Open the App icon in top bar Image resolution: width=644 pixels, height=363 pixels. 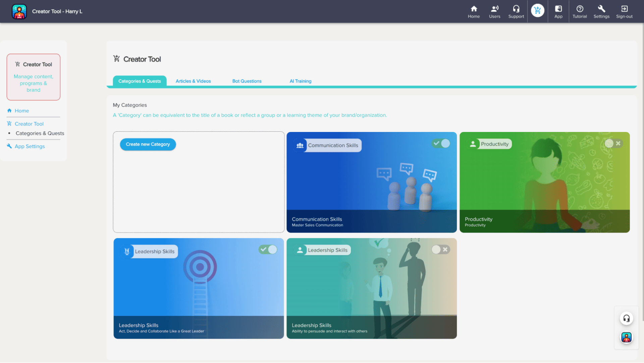[x=558, y=11]
